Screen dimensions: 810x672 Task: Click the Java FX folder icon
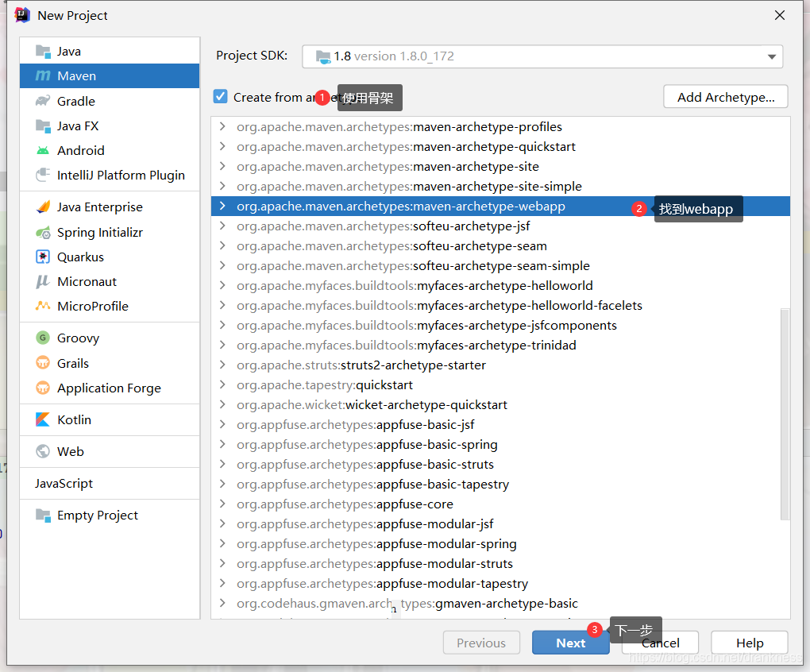coord(43,126)
